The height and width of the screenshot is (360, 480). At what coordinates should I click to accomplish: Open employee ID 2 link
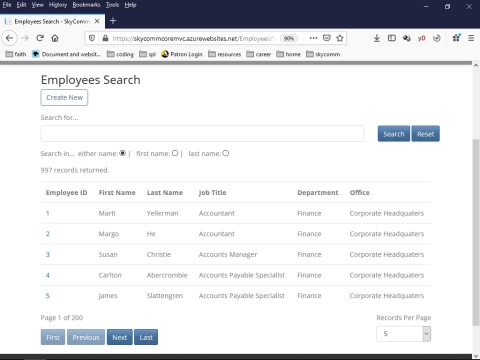pyautogui.click(x=48, y=234)
